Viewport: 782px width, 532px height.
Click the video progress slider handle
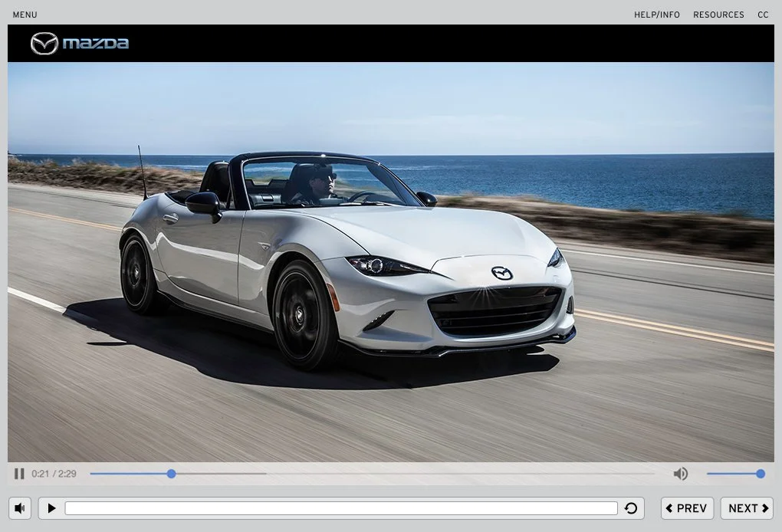pyautogui.click(x=171, y=474)
